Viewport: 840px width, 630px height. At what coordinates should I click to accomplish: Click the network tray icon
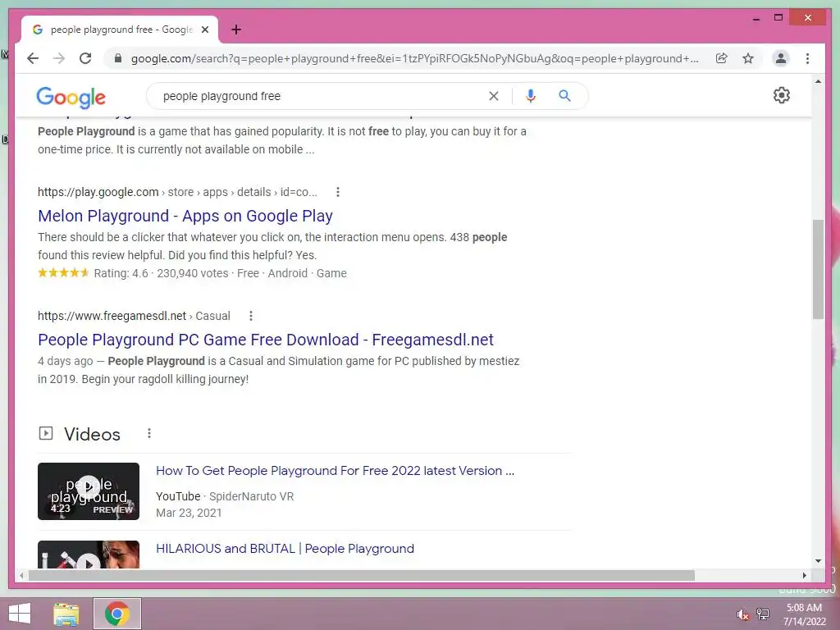(763, 614)
